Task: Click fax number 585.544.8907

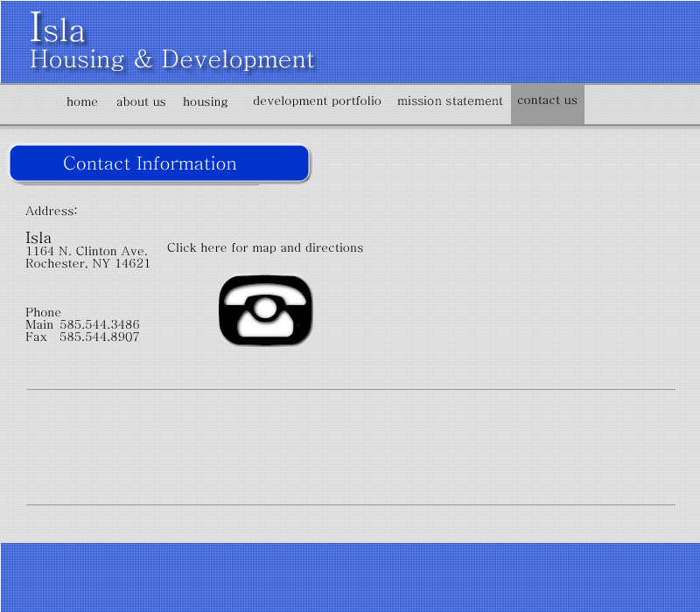Action: 100,337
